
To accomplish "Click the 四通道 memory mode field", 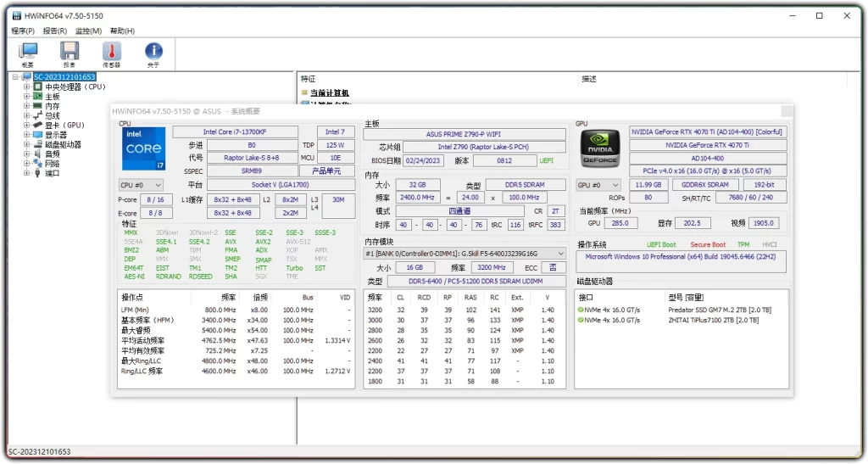I will (x=459, y=211).
